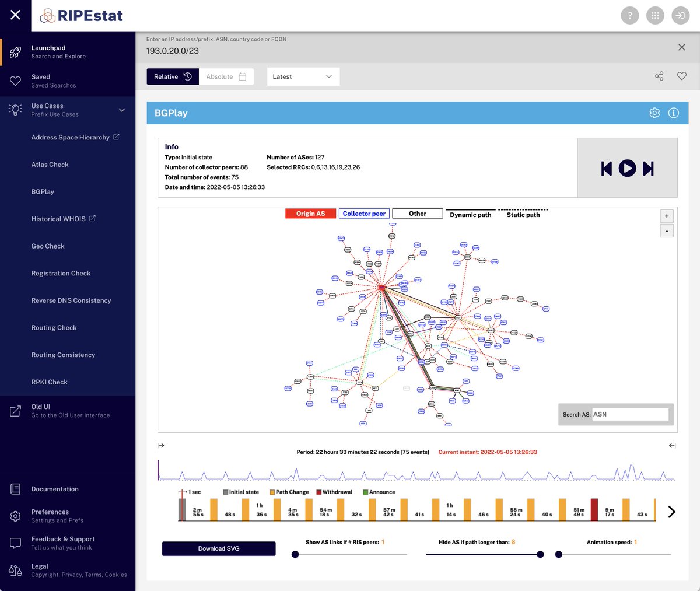Zoom out of graph with minus
700x591 pixels.
(x=667, y=231)
